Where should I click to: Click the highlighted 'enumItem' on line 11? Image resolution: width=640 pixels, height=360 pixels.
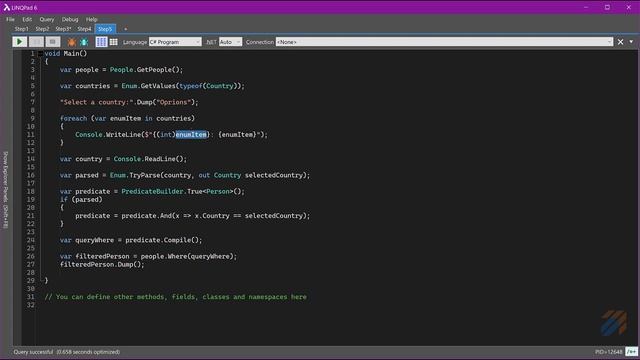pyautogui.click(x=191, y=134)
